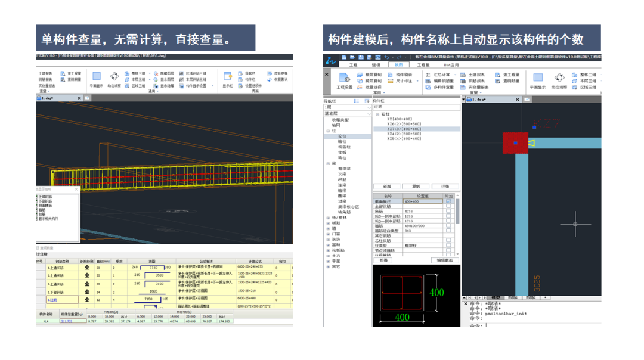
Task: Open 构件显示设置 component display settings
Action: click(193, 86)
